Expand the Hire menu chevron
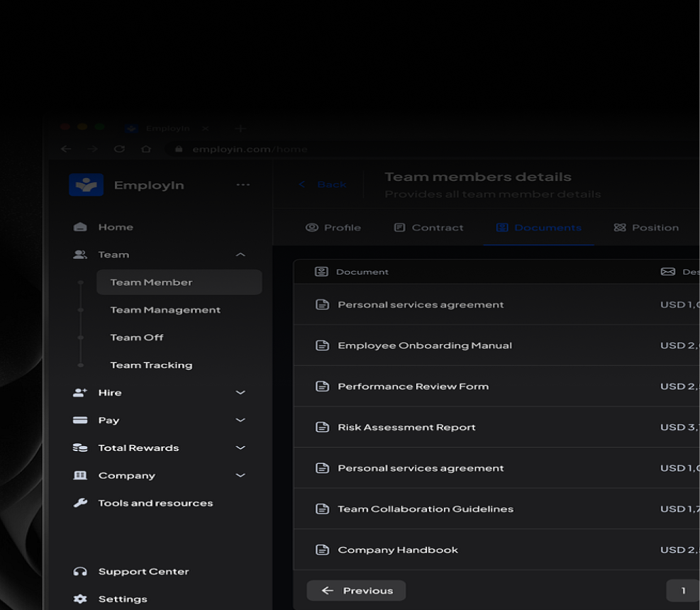Screen dimensions: 700x610 click(240, 392)
